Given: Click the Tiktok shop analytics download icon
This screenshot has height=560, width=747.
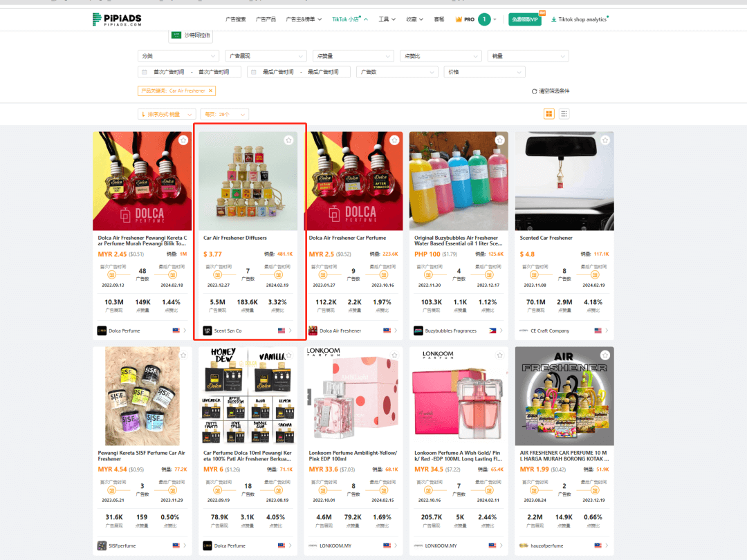Looking at the screenshot, I should coord(553,19).
